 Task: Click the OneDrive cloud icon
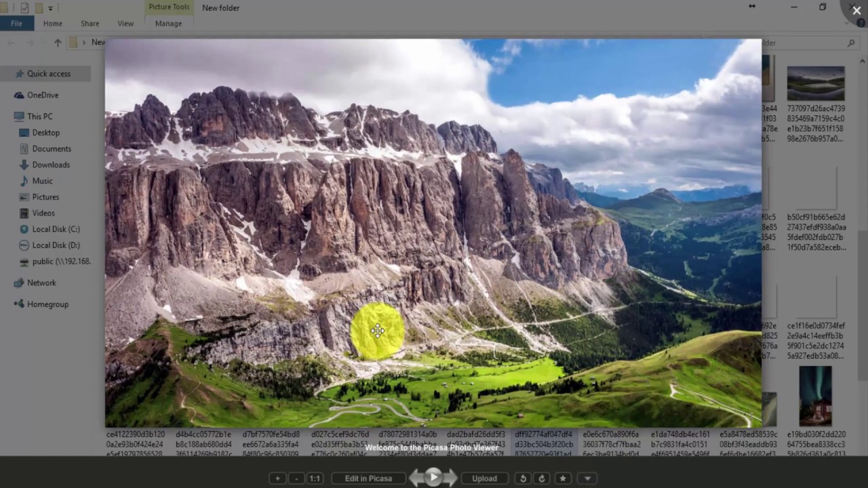19,95
